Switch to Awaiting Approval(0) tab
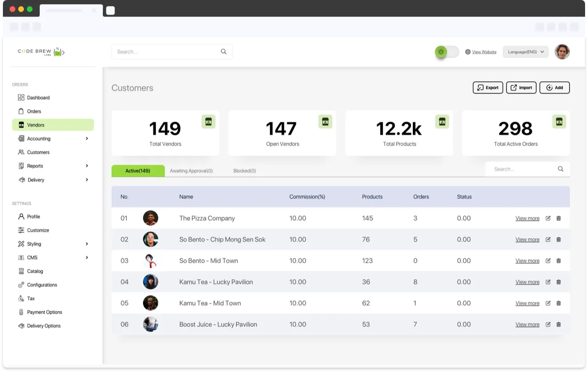 click(x=191, y=171)
